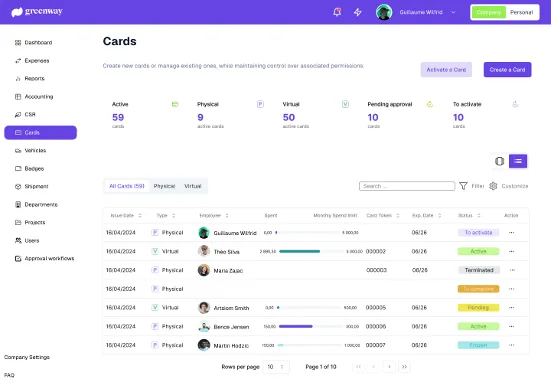This screenshot has height=392, width=551.
Task: Click the Badges sidebar icon
Action: tap(18, 169)
